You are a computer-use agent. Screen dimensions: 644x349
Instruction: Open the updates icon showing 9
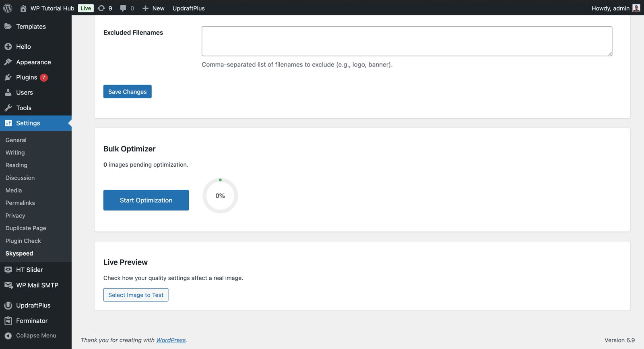101,8
